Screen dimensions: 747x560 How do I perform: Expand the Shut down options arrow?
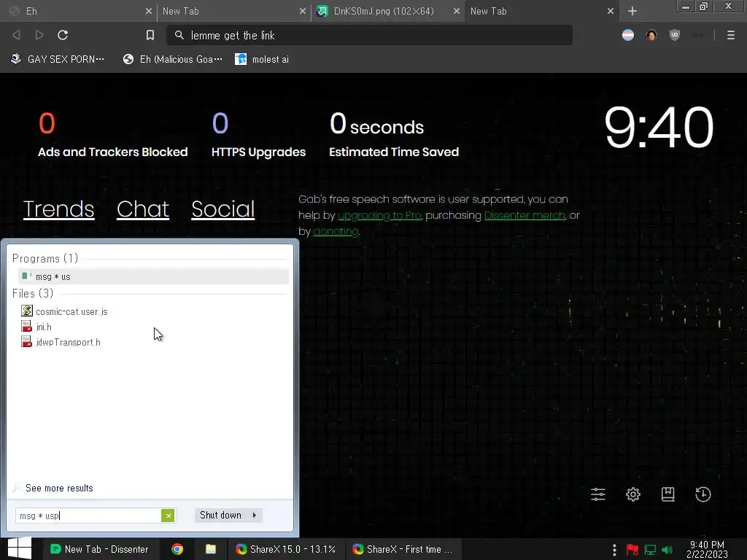coord(255,516)
